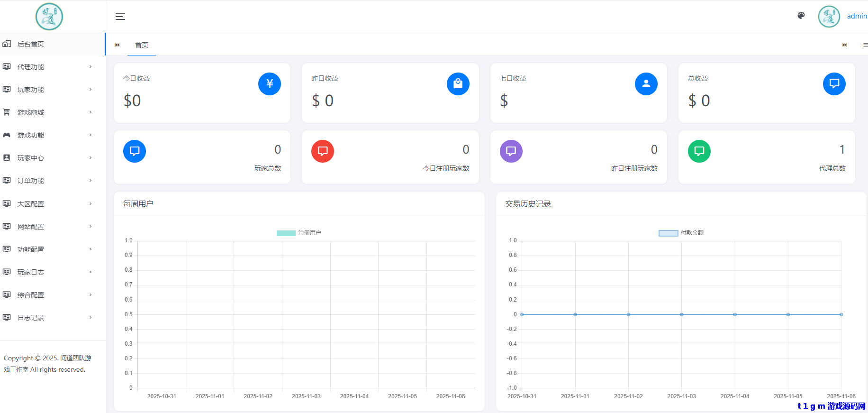Click the admin username link

(x=857, y=16)
